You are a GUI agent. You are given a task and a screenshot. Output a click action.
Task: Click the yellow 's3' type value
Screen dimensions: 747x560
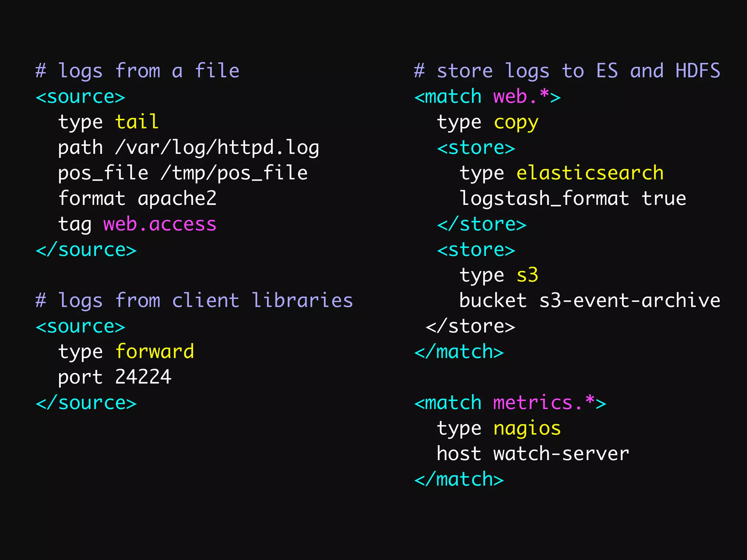pyautogui.click(x=527, y=275)
